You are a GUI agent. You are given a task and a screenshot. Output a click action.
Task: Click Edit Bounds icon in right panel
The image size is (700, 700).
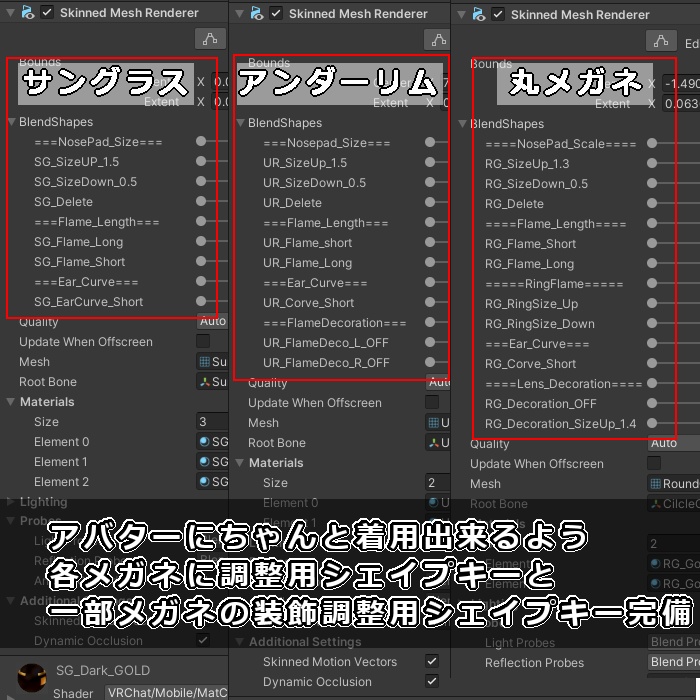coord(661,41)
